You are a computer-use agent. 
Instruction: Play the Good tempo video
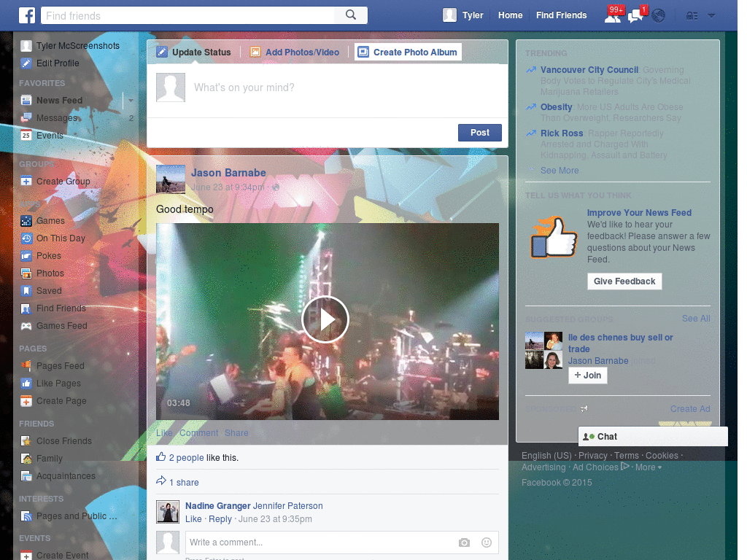pyautogui.click(x=325, y=319)
